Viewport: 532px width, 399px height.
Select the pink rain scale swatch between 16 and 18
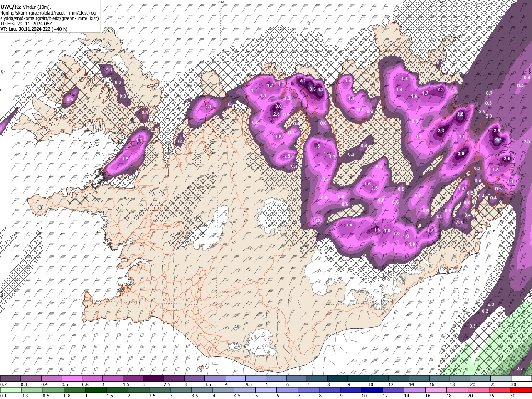pyautogui.click(x=436, y=390)
